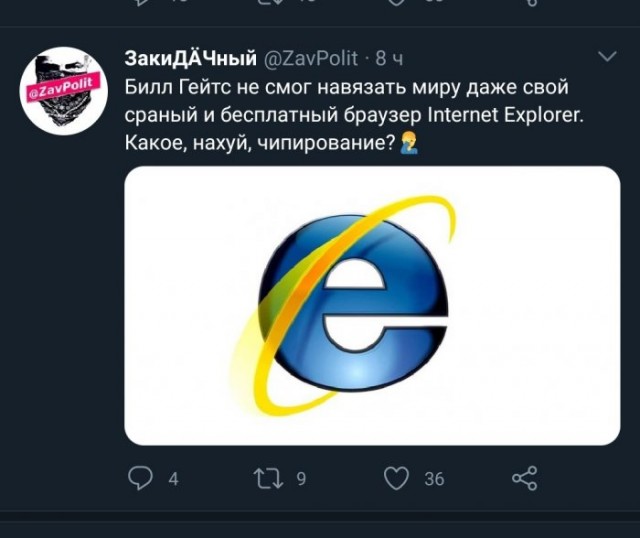View the reply count of 4
This screenshot has width=640, height=538.
(x=173, y=480)
